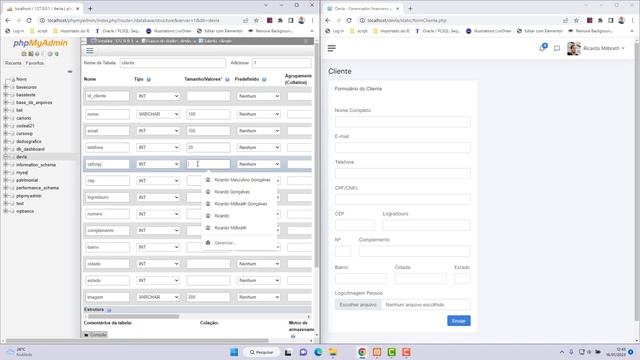
Task: Open Task View on the taskbar
Action: pyautogui.click(x=288, y=352)
